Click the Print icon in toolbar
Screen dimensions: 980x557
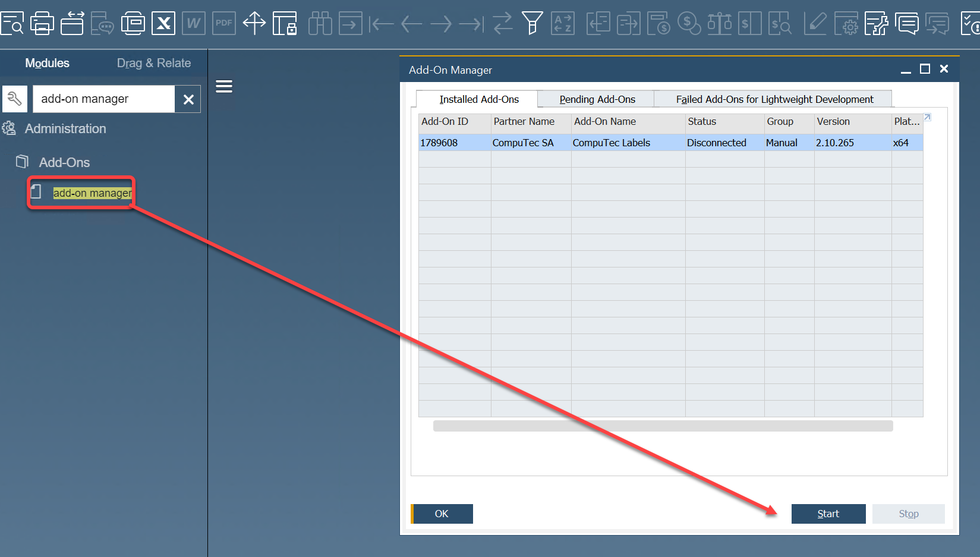[x=42, y=24]
